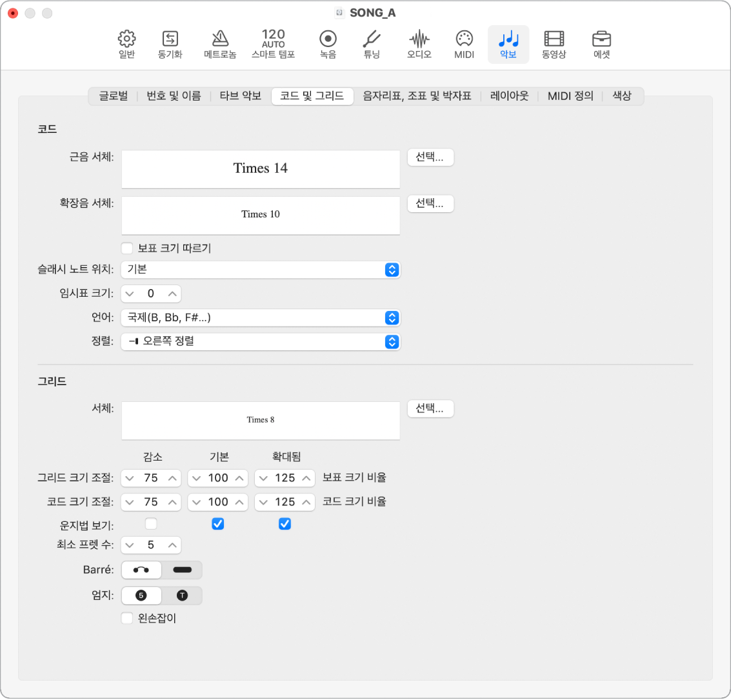731x700 pixels.
Task: Open the 언어 language dropdown
Action: tap(261, 317)
